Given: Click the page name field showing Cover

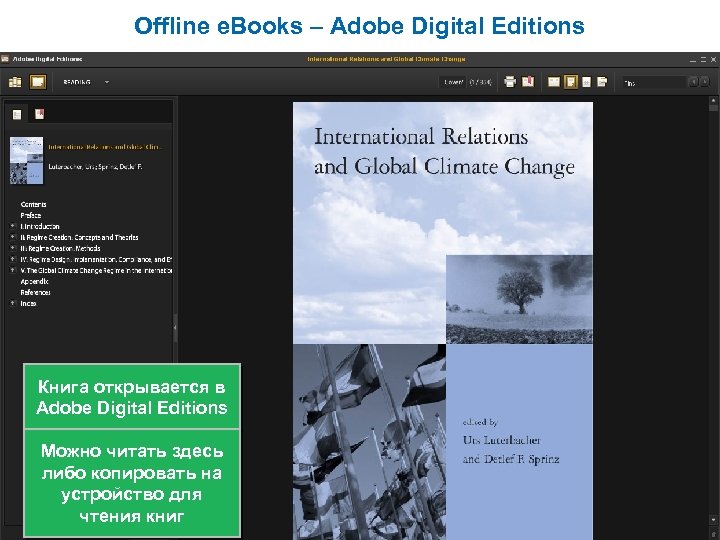Looking at the screenshot, I should click(452, 82).
